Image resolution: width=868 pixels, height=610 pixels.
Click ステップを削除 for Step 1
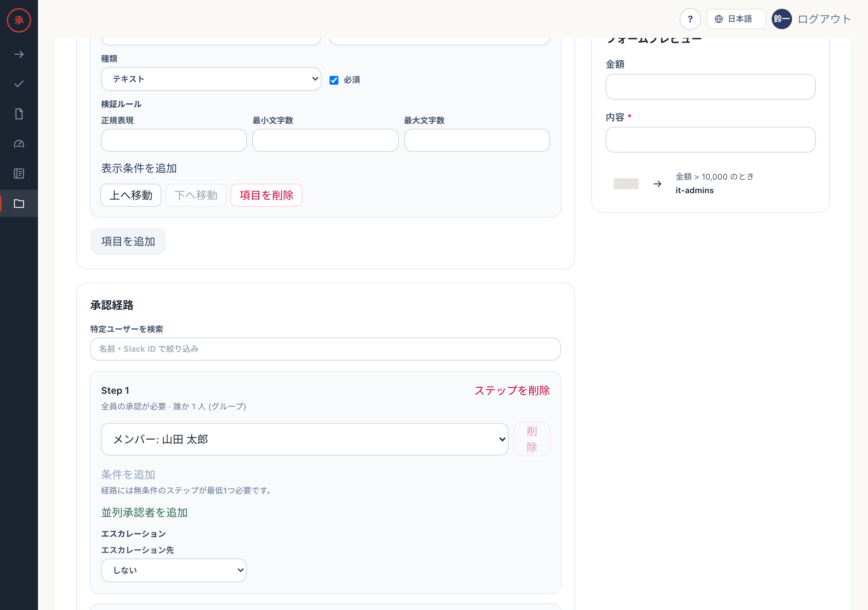tap(512, 390)
